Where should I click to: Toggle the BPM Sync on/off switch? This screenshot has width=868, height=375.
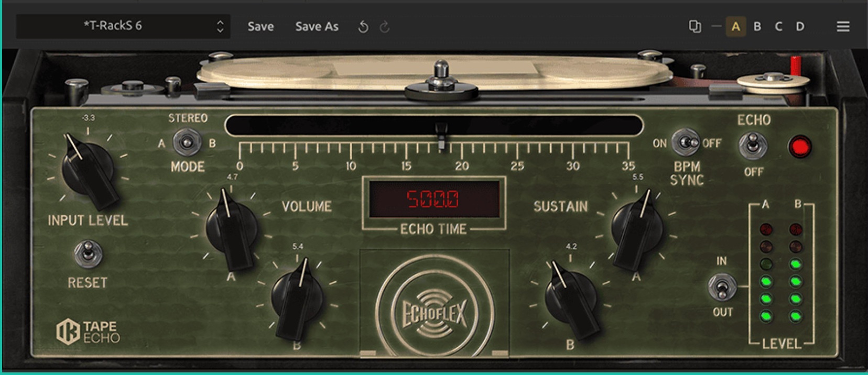[x=686, y=142]
